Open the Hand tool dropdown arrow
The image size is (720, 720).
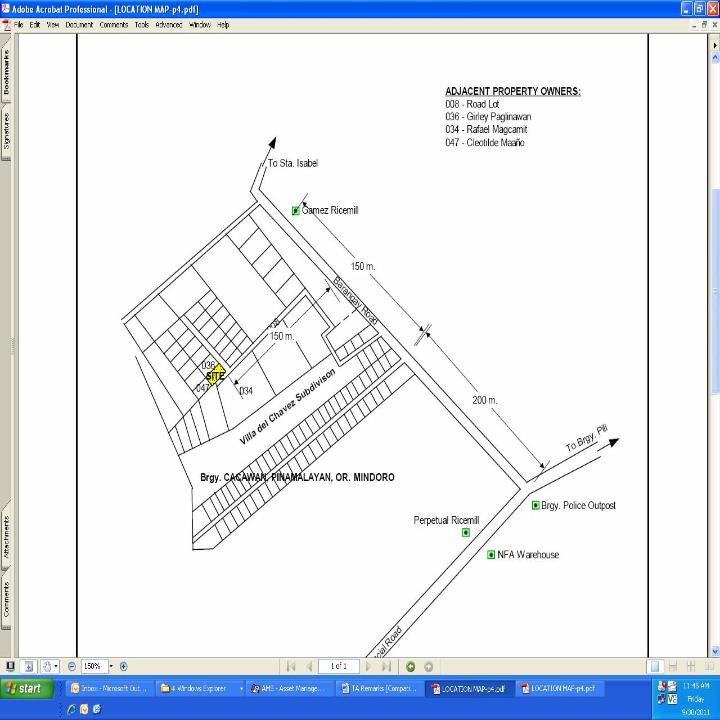point(57,666)
